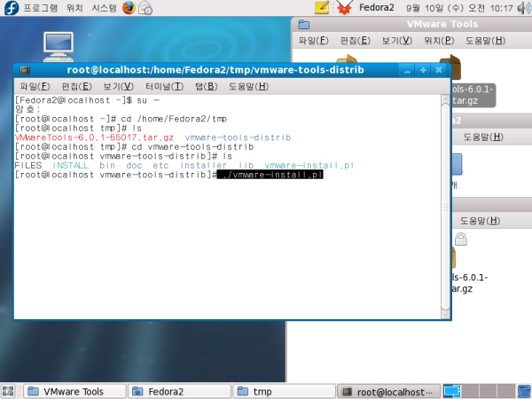Click the ls-6.0.1- ar.gz file label in the tmp window
This screenshot has height=399, width=532.
[470, 284]
